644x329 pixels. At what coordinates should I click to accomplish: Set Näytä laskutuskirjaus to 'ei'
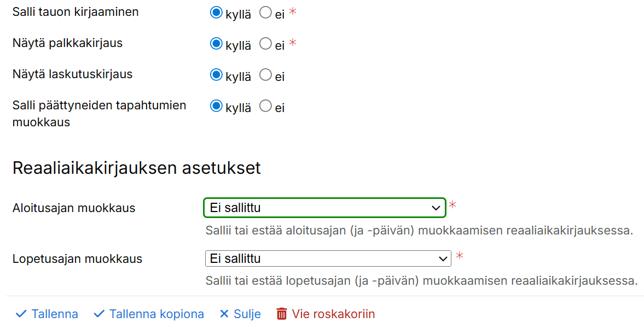tap(265, 75)
